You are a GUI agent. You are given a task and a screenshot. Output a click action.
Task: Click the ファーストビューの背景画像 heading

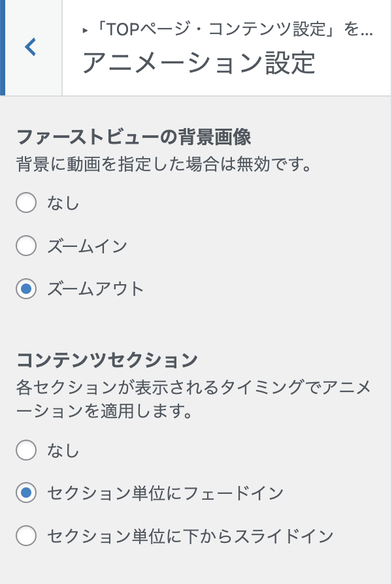coord(134,137)
